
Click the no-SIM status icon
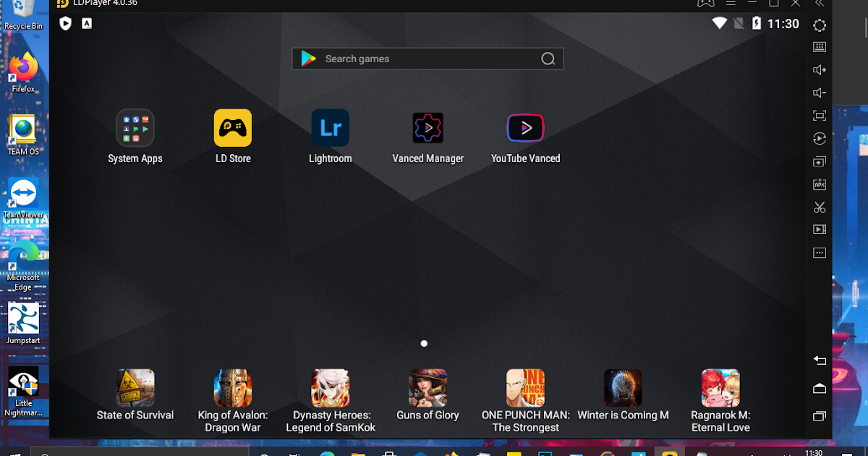(x=739, y=24)
